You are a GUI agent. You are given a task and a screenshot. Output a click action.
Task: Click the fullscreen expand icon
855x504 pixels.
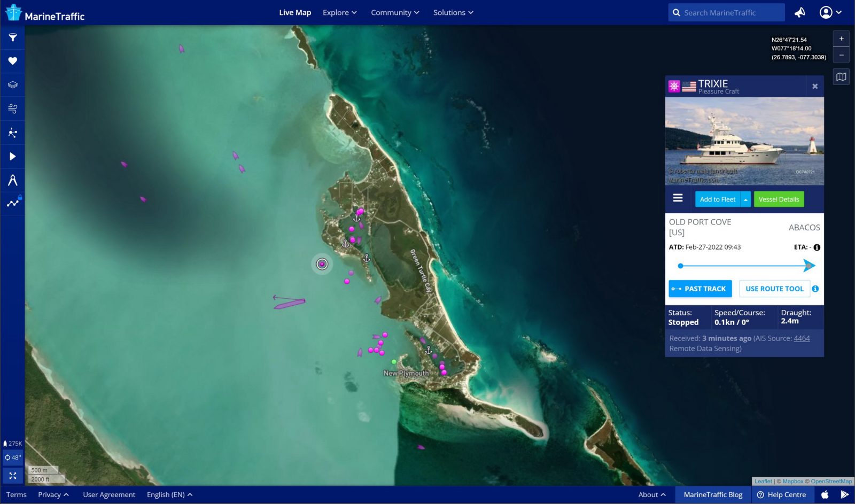(13, 476)
